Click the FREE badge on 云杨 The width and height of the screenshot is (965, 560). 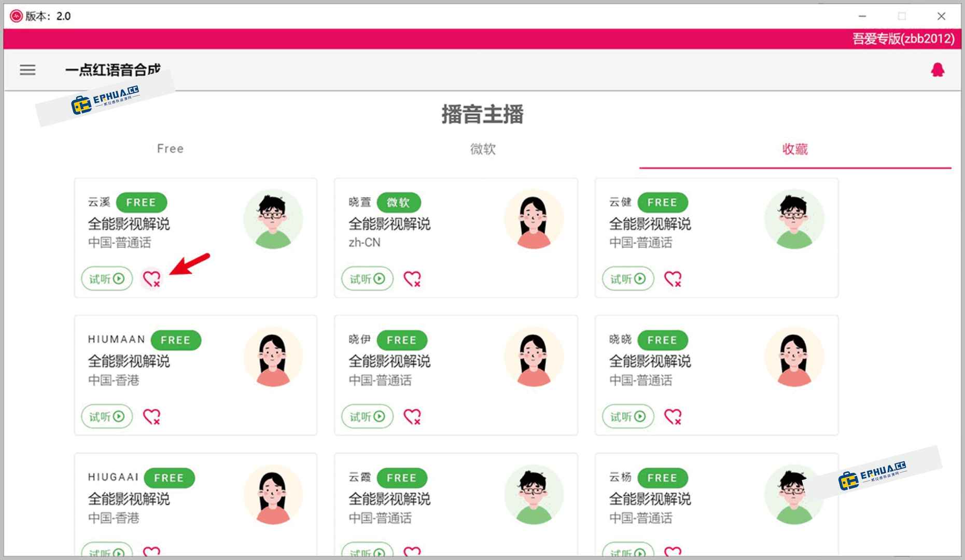click(x=662, y=478)
